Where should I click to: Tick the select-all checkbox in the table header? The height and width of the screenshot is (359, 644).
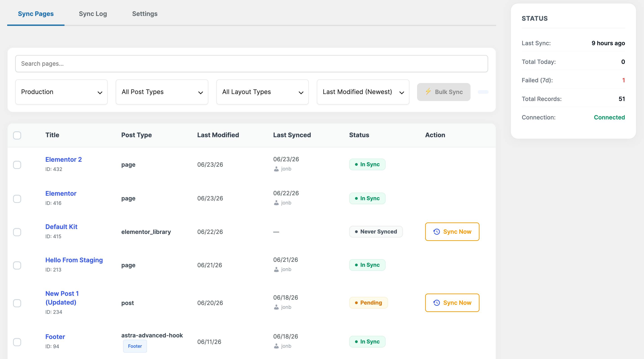click(17, 135)
